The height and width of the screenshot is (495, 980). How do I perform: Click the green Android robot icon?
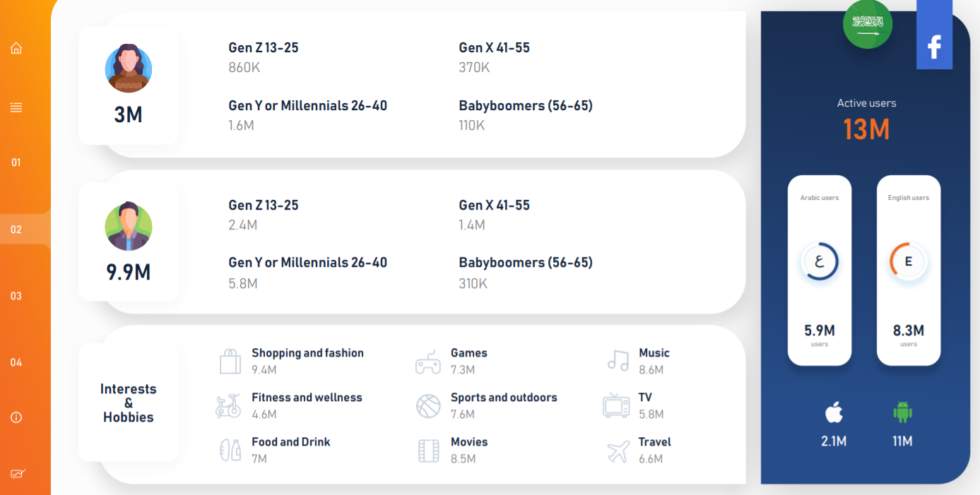point(902,412)
